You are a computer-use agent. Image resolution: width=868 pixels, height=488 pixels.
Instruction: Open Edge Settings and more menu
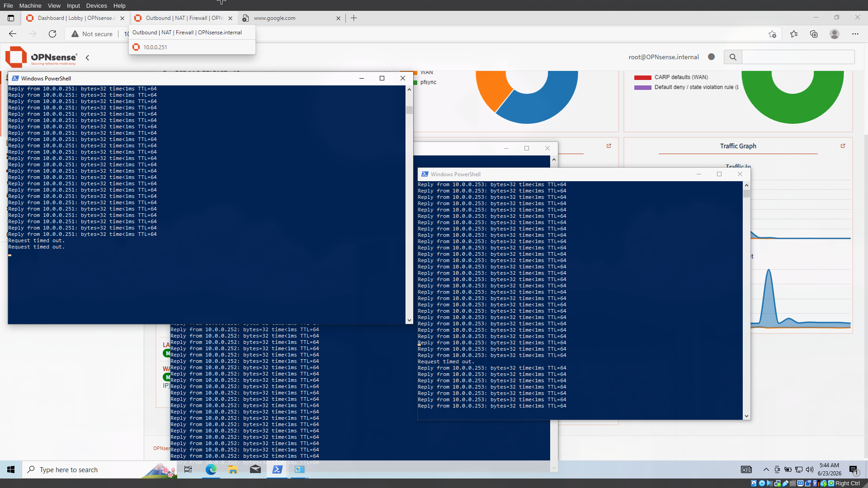pos(855,34)
